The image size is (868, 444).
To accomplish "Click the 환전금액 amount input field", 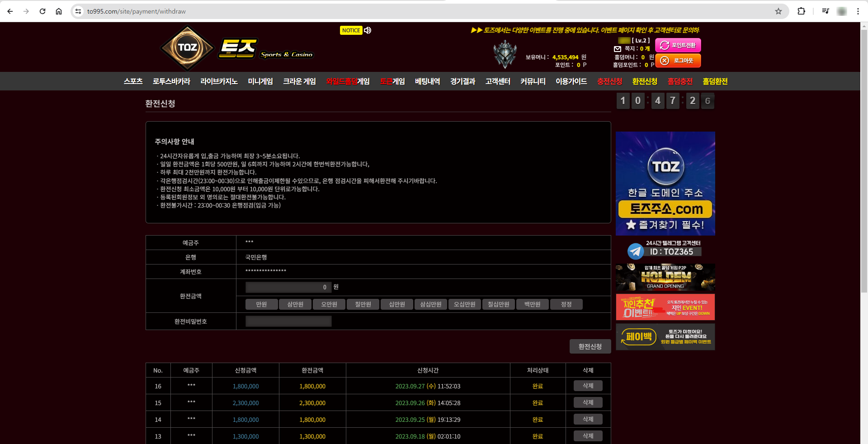I will point(288,287).
